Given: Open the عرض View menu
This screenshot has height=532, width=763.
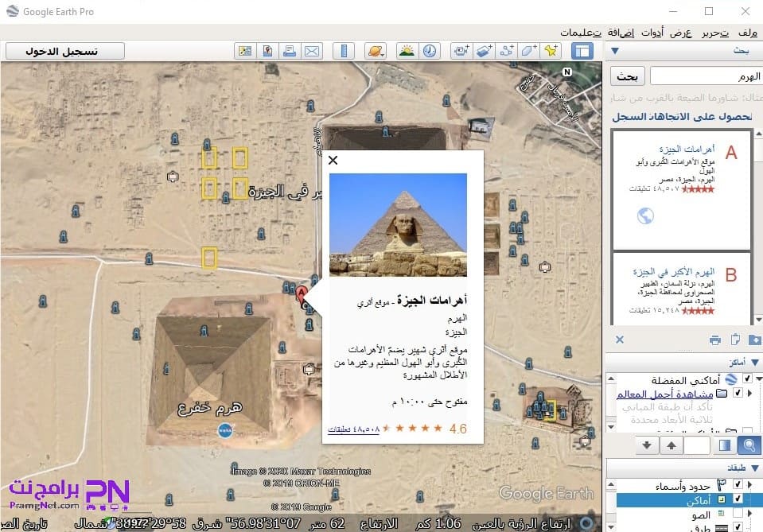Looking at the screenshot, I should (680, 33).
